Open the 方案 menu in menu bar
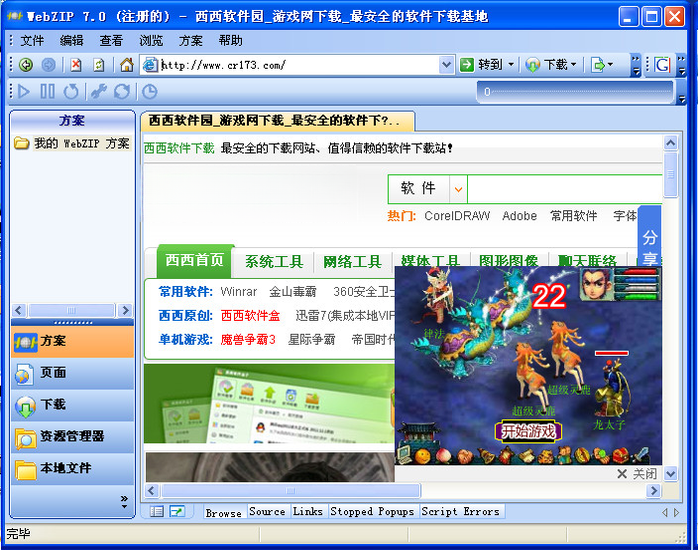Image resolution: width=698 pixels, height=550 pixels. pyautogui.click(x=191, y=40)
